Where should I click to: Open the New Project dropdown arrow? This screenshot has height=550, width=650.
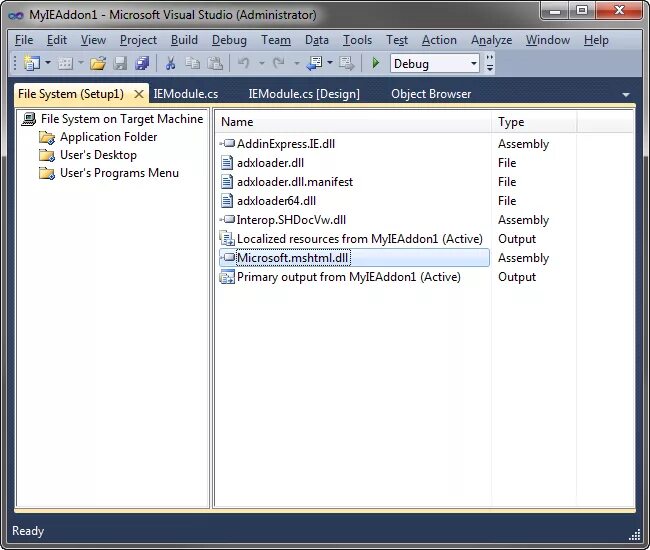48,63
